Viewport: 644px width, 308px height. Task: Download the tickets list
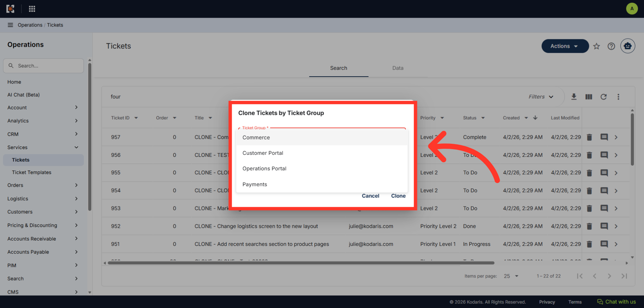point(574,97)
